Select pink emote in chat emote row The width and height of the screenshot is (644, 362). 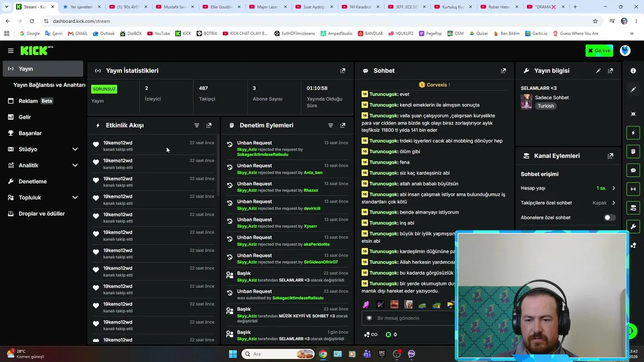(x=366, y=305)
